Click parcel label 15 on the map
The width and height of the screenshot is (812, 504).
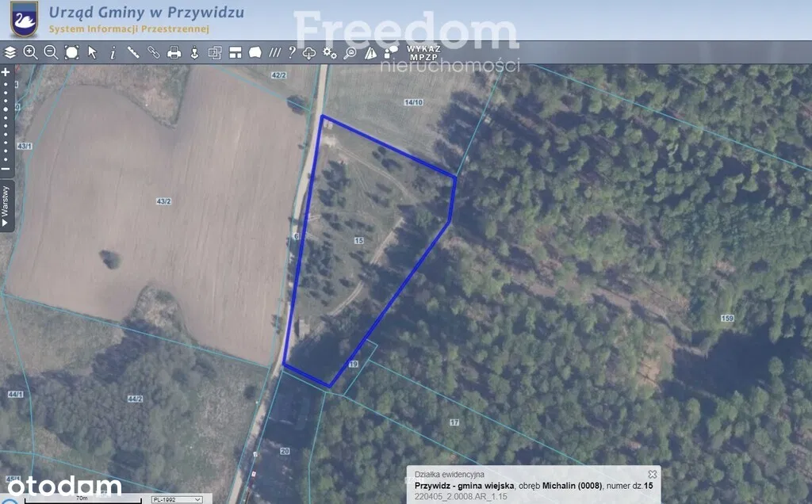(x=358, y=239)
